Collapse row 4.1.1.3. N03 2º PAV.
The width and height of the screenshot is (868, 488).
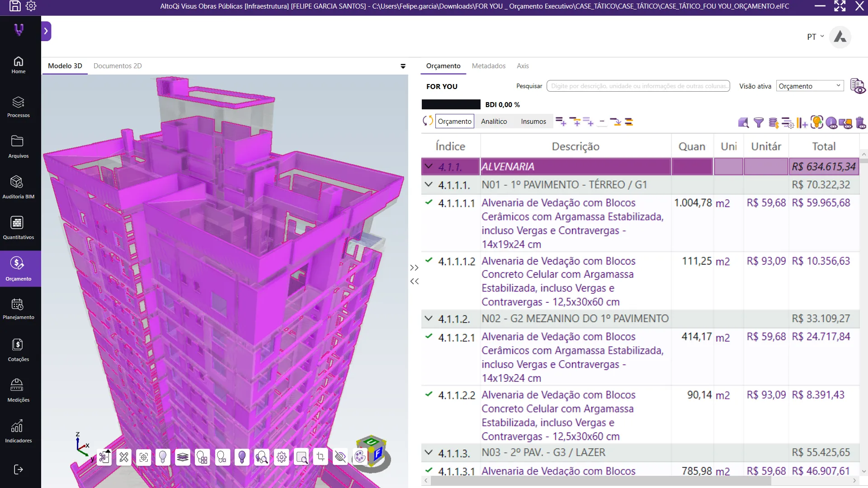click(x=429, y=452)
